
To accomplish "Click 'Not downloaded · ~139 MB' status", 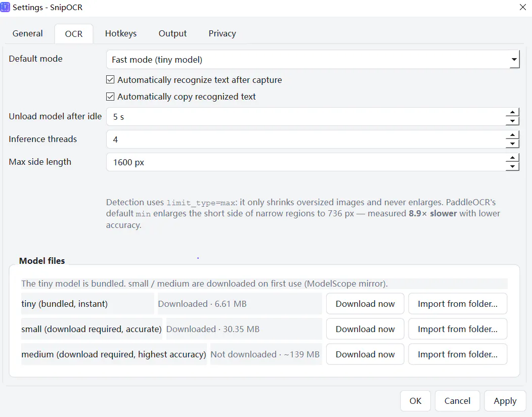I will pos(265,354).
